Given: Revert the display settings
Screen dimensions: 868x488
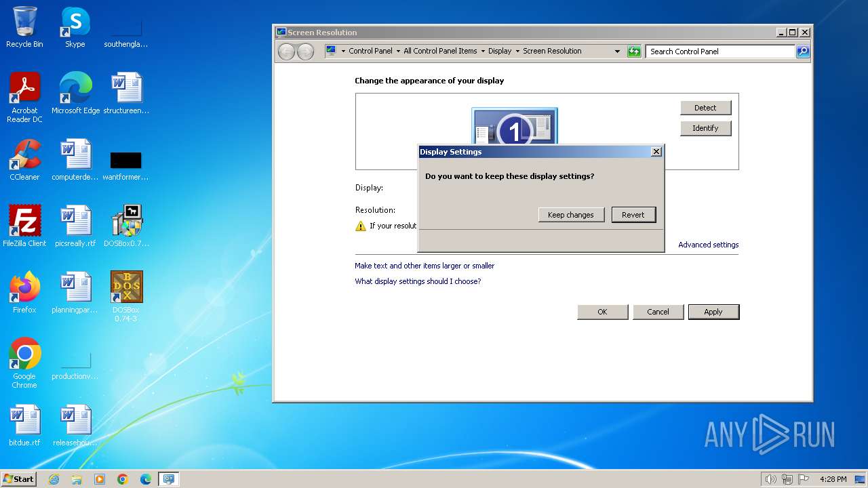Looking at the screenshot, I should pos(633,215).
